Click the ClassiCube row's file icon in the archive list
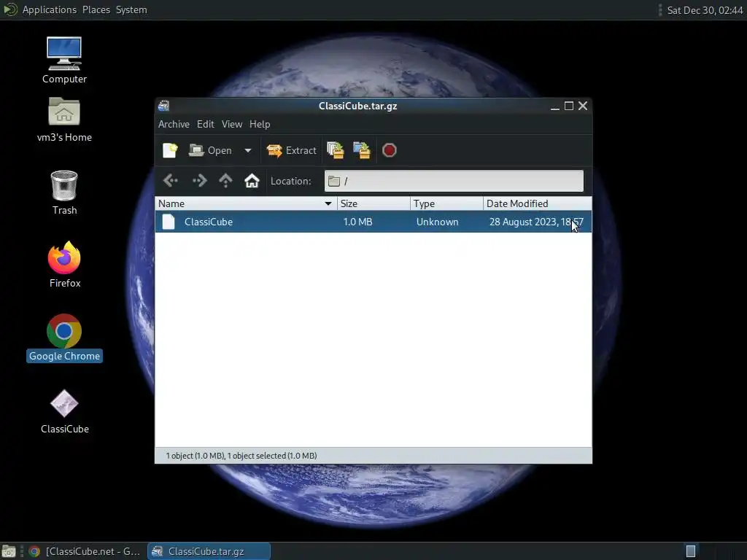 (169, 222)
